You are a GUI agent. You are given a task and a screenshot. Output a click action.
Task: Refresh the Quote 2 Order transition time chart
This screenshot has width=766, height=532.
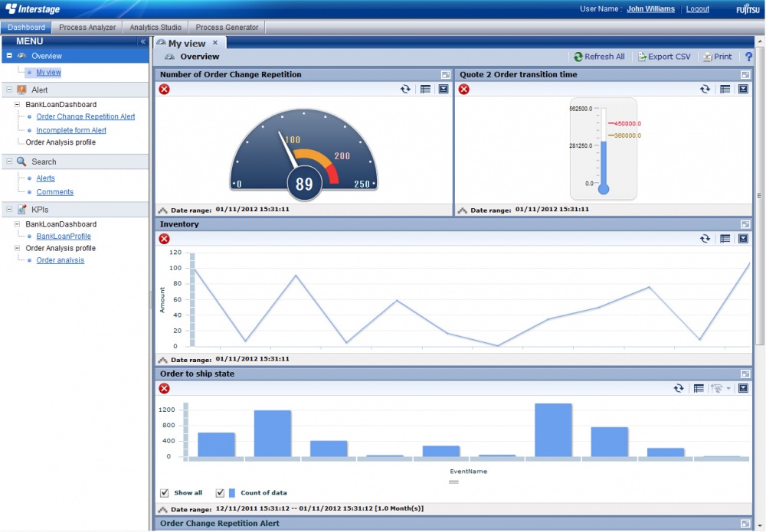click(x=705, y=89)
